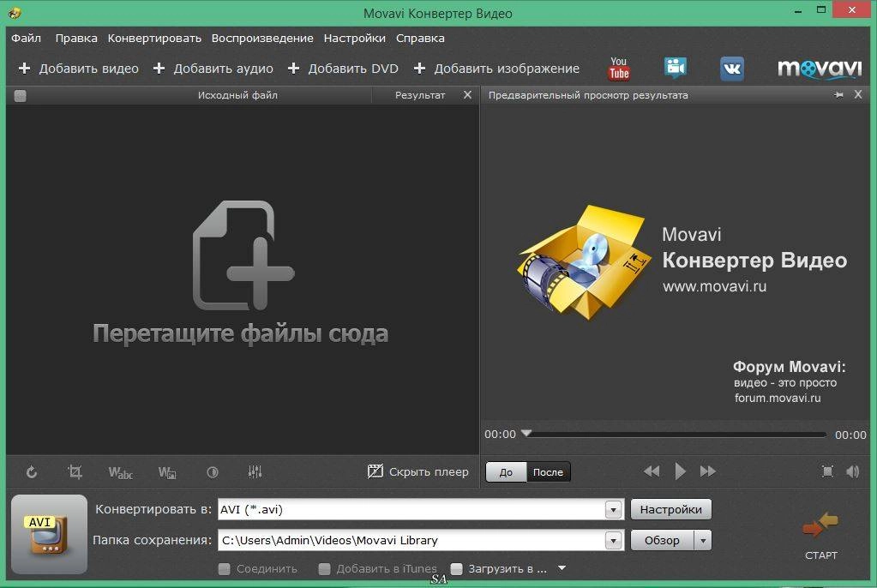Click the Movavi logo
This screenshot has width=877, height=588.
[x=820, y=69]
